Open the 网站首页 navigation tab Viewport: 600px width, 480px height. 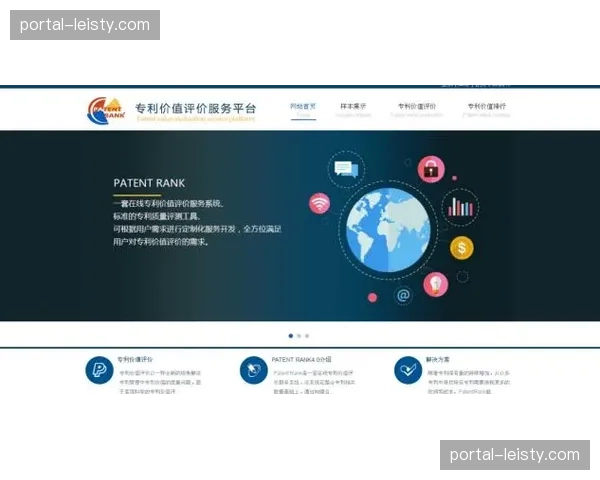click(x=303, y=106)
